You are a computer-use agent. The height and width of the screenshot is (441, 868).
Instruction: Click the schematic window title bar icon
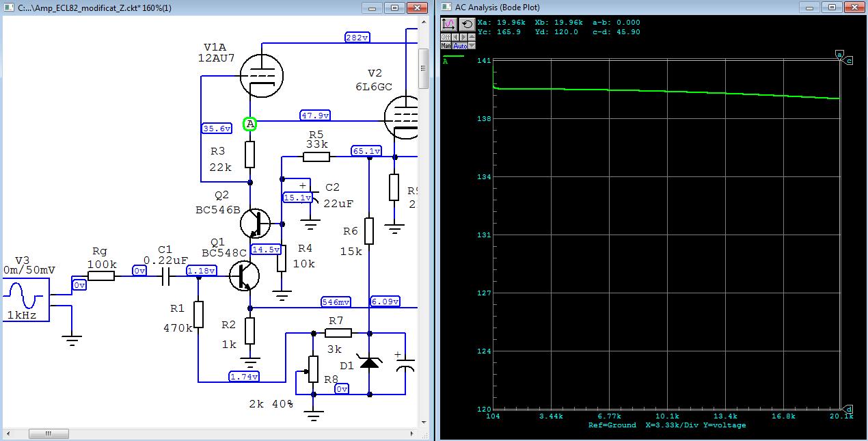tap(8, 8)
